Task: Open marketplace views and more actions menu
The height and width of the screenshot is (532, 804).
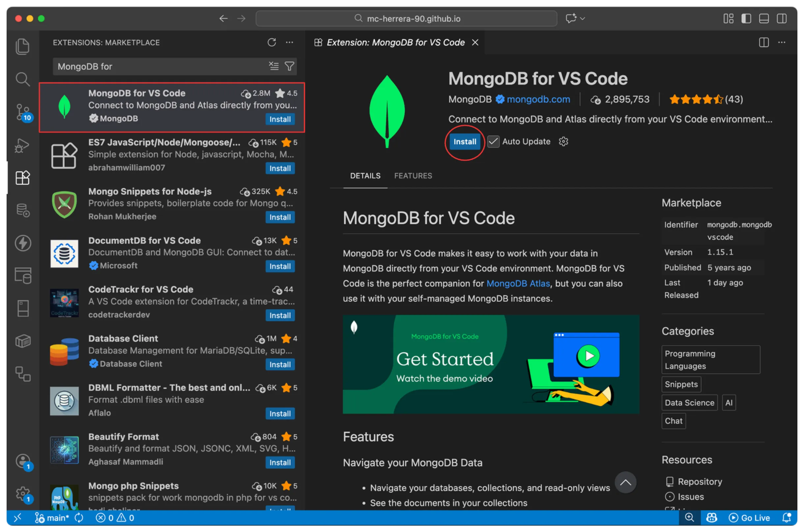Action: [289, 42]
